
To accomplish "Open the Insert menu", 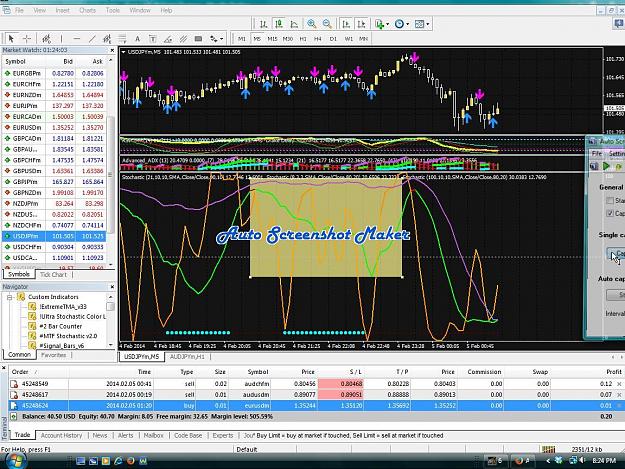I will click(x=63, y=10).
